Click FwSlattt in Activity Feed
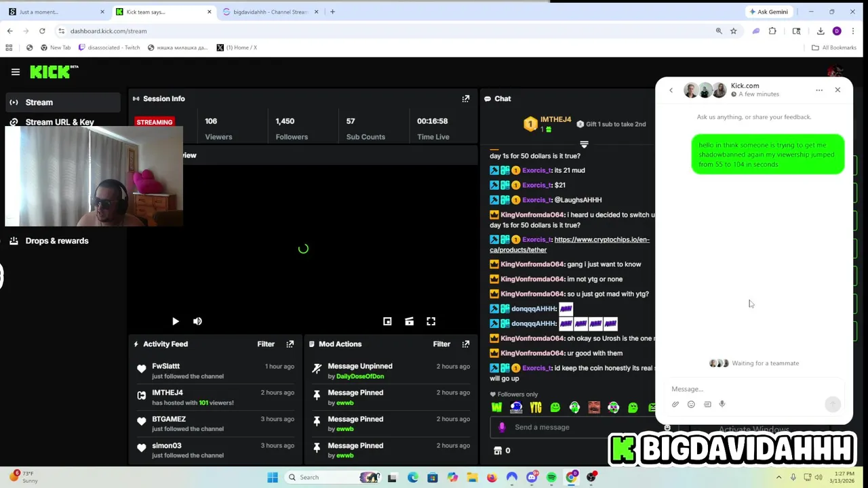Image resolution: width=868 pixels, height=488 pixels. pos(166,366)
